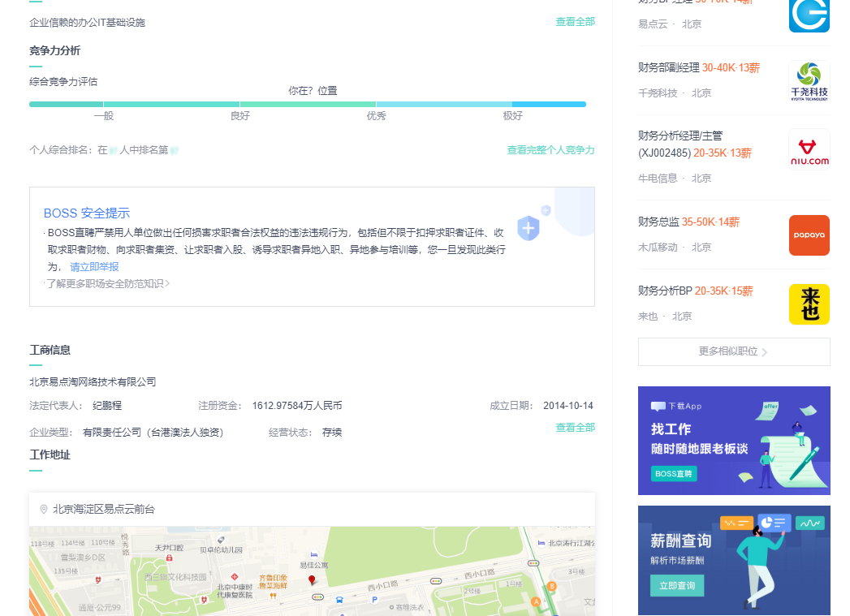This screenshot has height=616, width=850.
Task: Open 来也 company logo
Action: point(809,304)
